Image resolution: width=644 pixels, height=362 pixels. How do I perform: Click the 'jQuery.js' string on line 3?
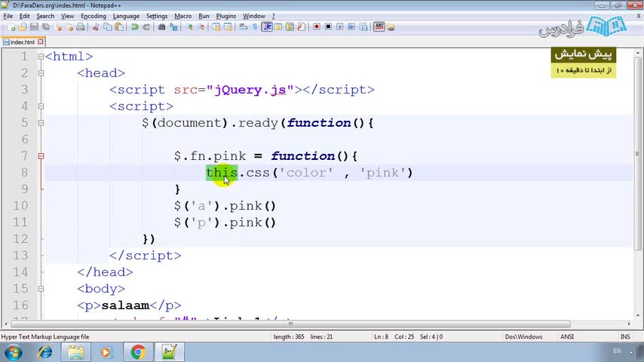pos(250,90)
